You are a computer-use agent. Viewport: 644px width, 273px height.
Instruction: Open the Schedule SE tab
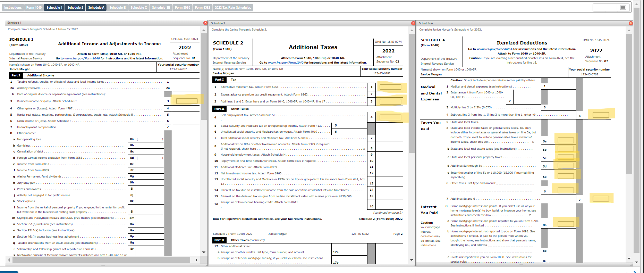click(161, 7)
